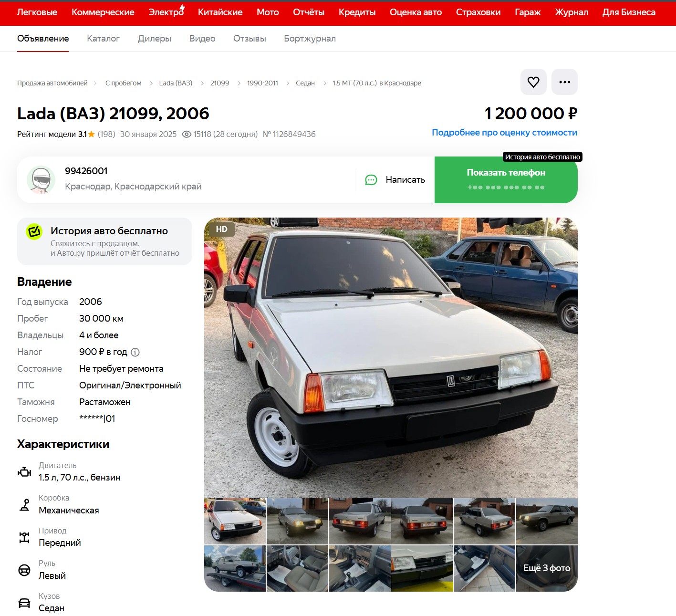
Task: Click the car body icon beside Кузов
Action: (x=24, y=603)
